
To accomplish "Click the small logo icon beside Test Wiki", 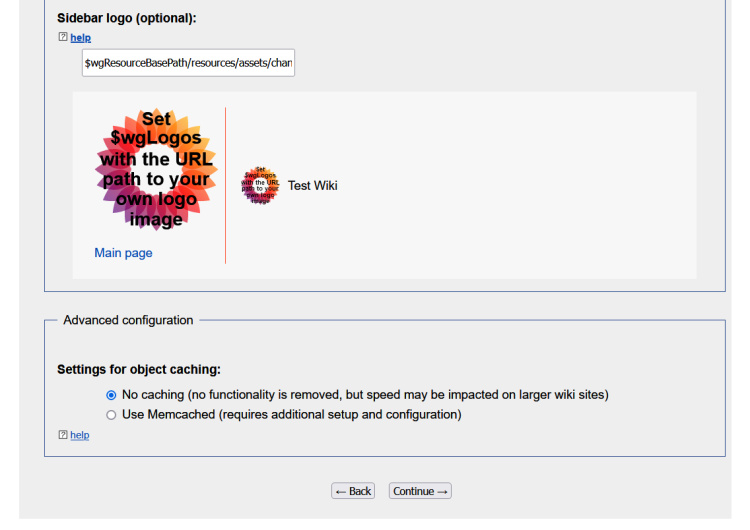I will click(x=260, y=185).
